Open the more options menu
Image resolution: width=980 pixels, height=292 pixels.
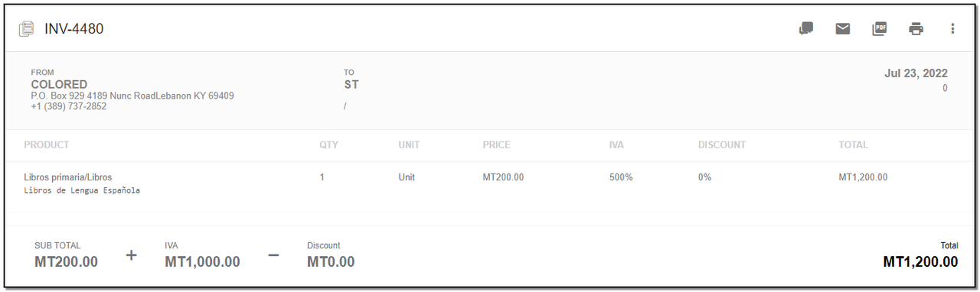pos(952,29)
